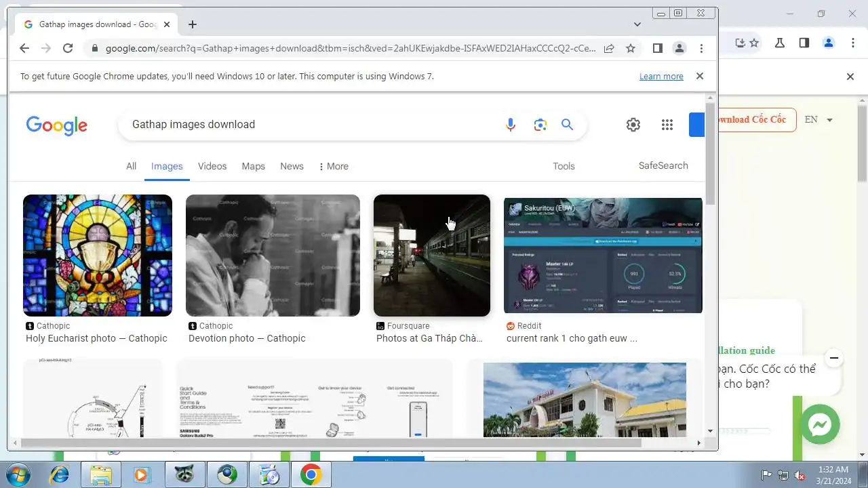Click the Google logo
868x488 pixels.
pyautogui.click(x=57, y=125)
